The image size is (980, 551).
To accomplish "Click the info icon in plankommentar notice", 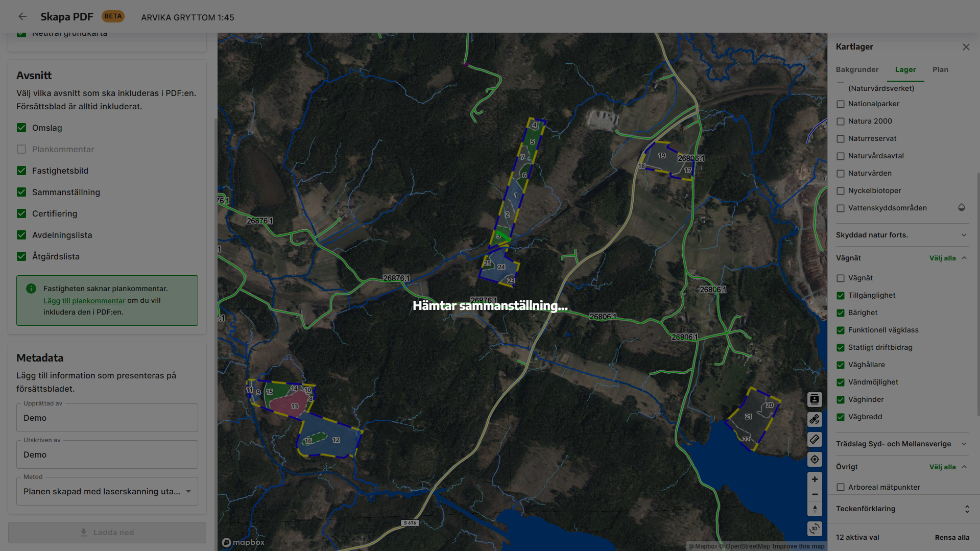I will 31,289.
